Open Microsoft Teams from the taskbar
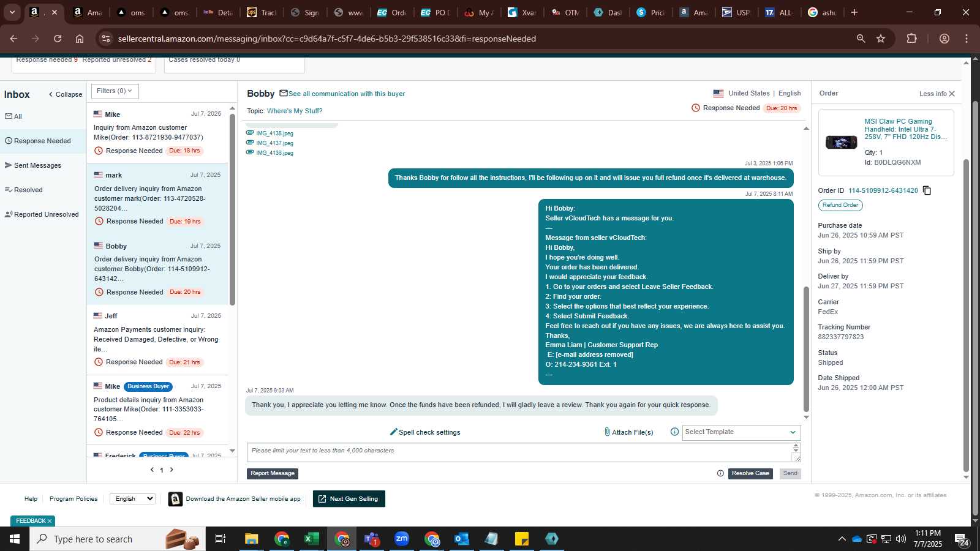 (x=372, y=539)
